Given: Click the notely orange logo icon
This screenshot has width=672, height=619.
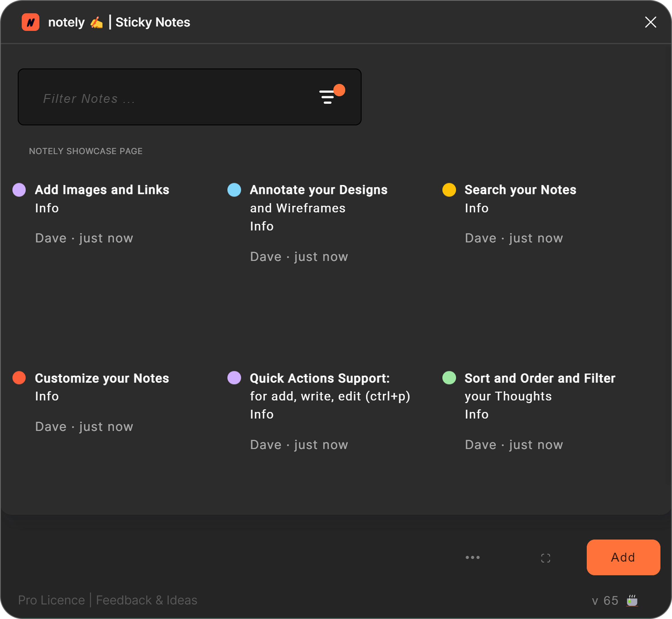Looking at the screenshot, I should (x=31, y=22).
